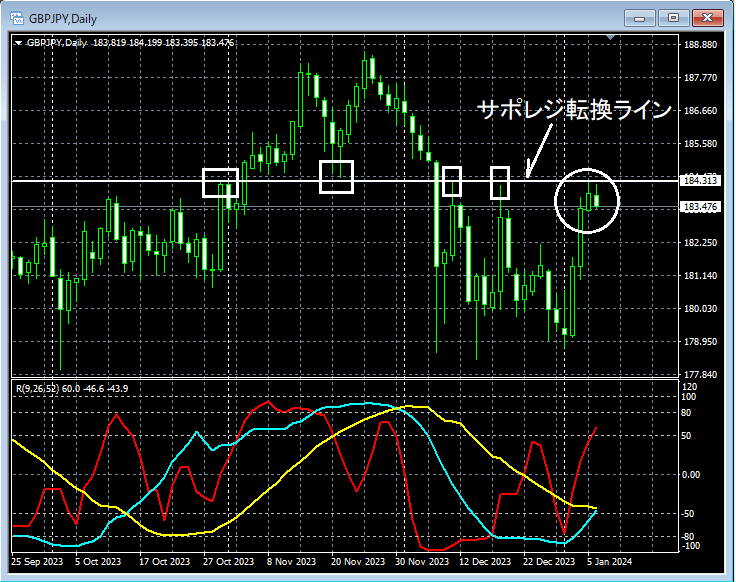Click the 185.580 price scale label

coord(700,144)
